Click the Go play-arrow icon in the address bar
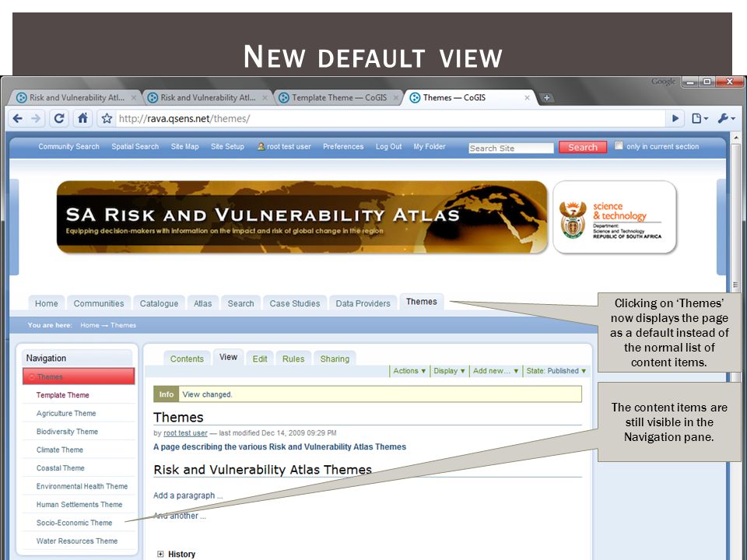Image resolution: width=747 pixels, height=560 pixels. 675,118
